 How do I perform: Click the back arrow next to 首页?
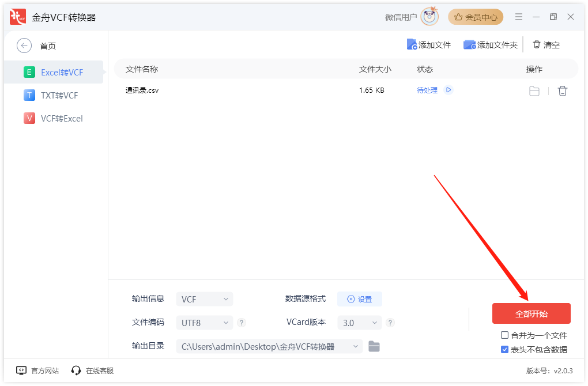coord(24,46)
